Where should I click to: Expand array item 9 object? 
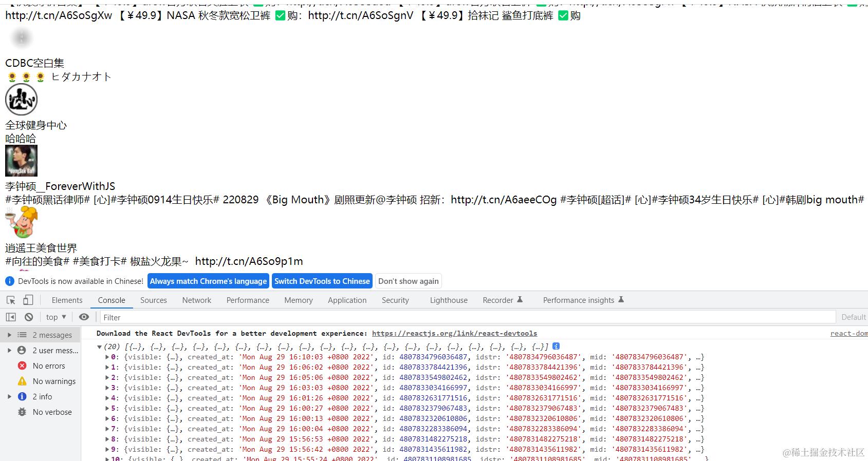click(x=107, y=450)
